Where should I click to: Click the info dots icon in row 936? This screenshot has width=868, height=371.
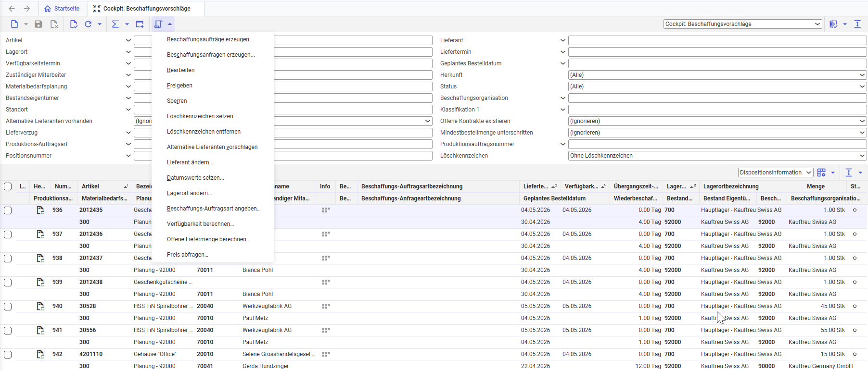coord(326,210)
